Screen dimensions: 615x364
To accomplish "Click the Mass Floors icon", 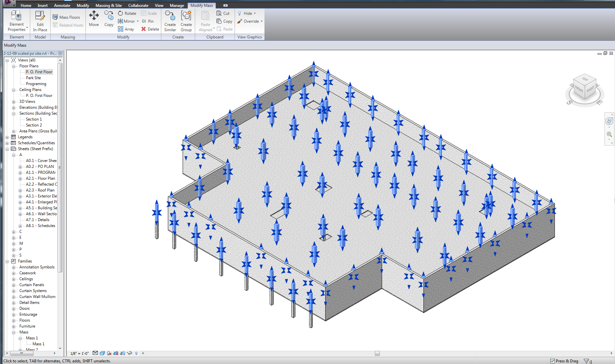I will (55, 17).
